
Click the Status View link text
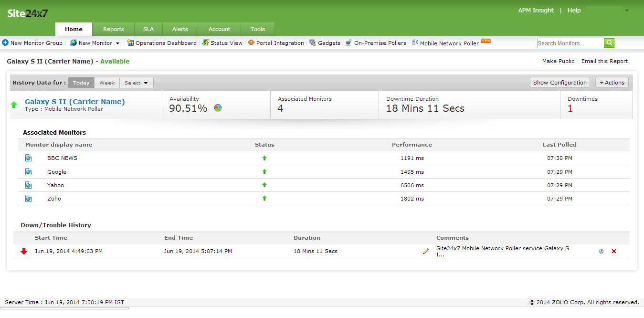(x=226, y=43)
